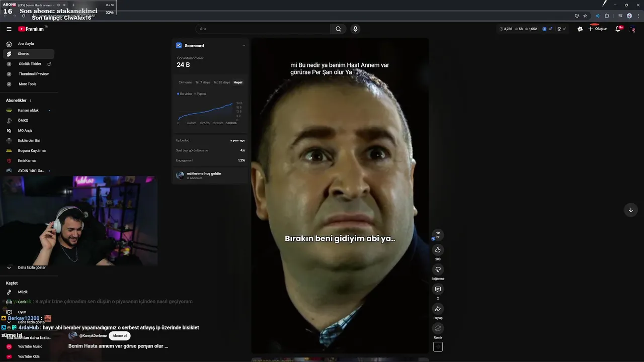Expand the Abonelikler section chevron
This screenshot has width=644, height=362.
click(30, 101)
